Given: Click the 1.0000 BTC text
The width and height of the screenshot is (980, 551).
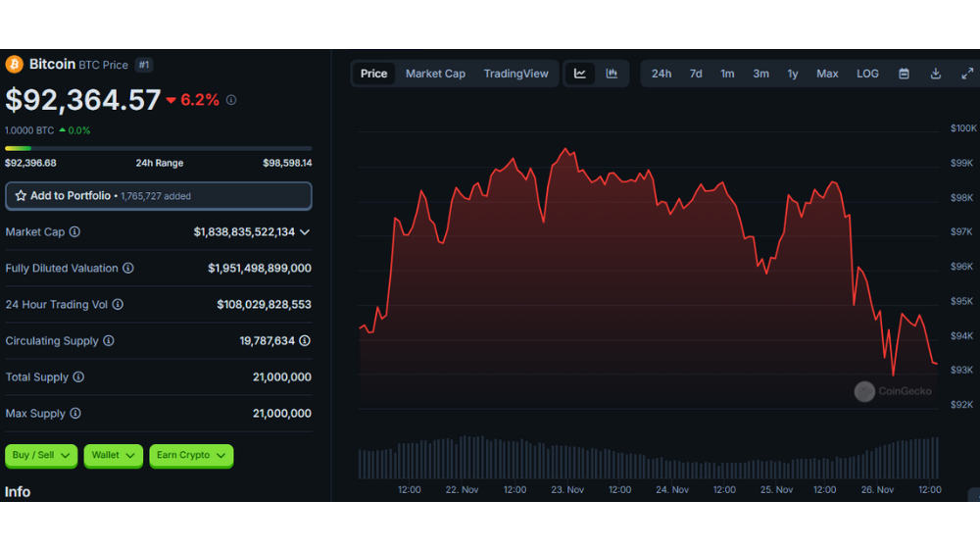Looking at the screenshot, I should click(x=29, y=130).
